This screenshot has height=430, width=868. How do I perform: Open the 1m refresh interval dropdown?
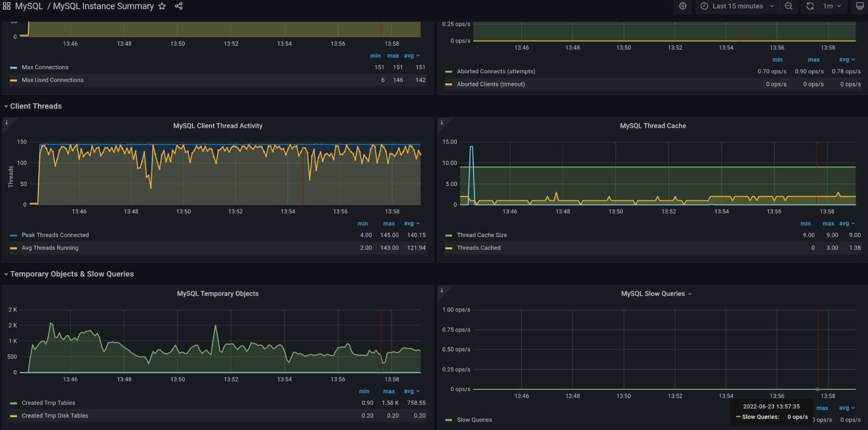[x=832, y=6]
